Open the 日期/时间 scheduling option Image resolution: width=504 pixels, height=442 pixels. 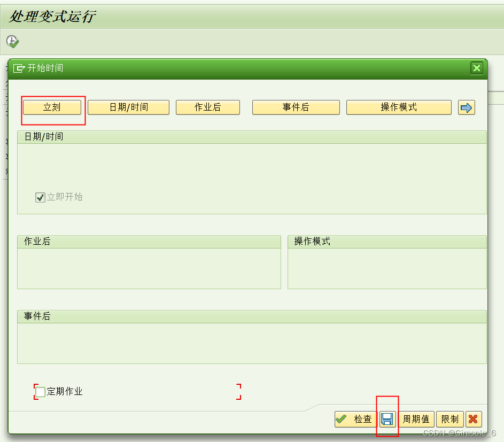coord(128,107)
